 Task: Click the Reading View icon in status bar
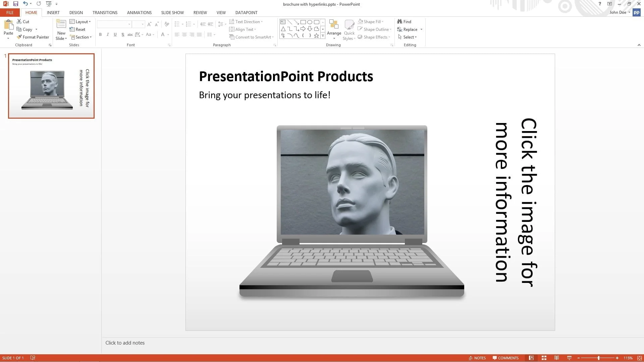(556, 358)
